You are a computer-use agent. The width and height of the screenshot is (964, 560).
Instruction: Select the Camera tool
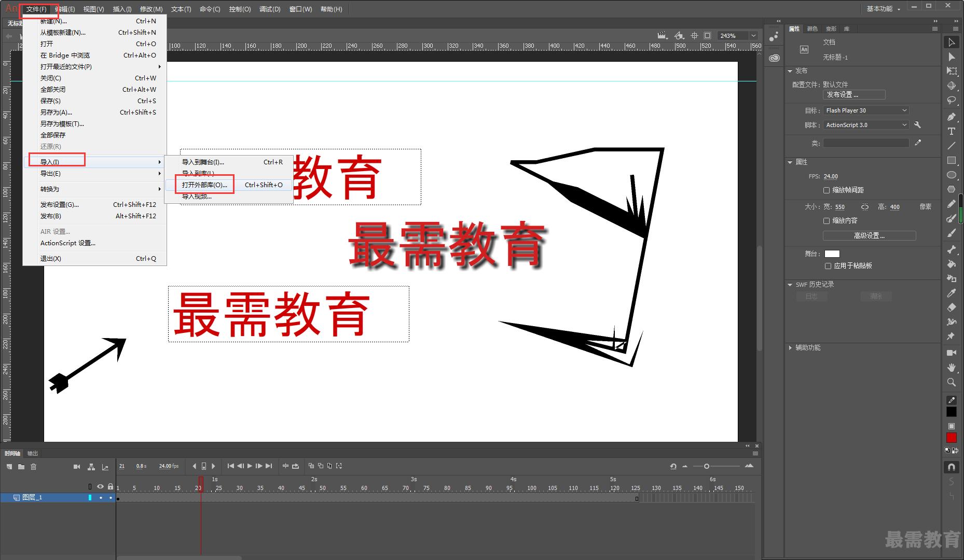(952, 353)
